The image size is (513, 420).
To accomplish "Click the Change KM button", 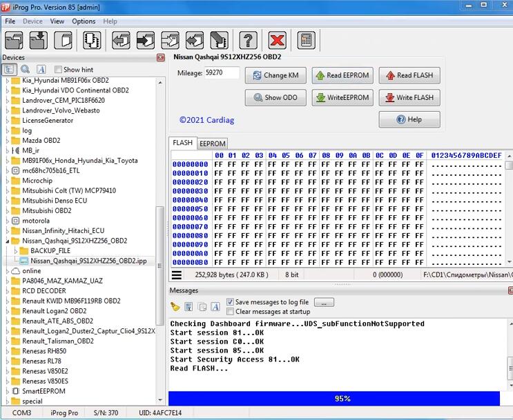I will pos(275,75).
